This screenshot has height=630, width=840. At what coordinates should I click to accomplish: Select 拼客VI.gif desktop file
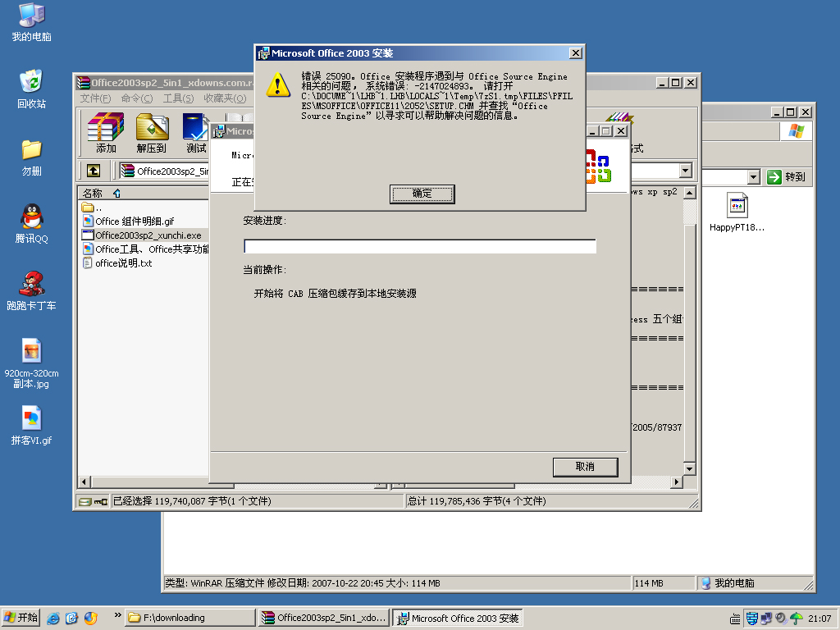(32, 426)
